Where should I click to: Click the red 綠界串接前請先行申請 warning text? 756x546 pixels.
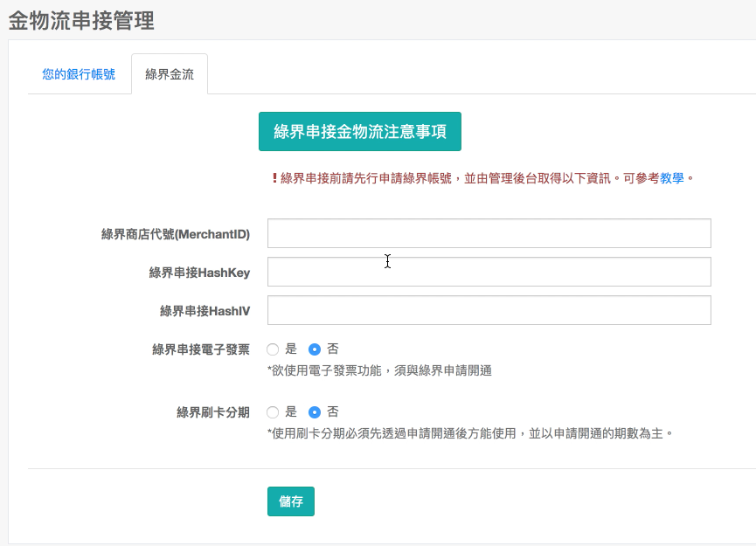482,178
